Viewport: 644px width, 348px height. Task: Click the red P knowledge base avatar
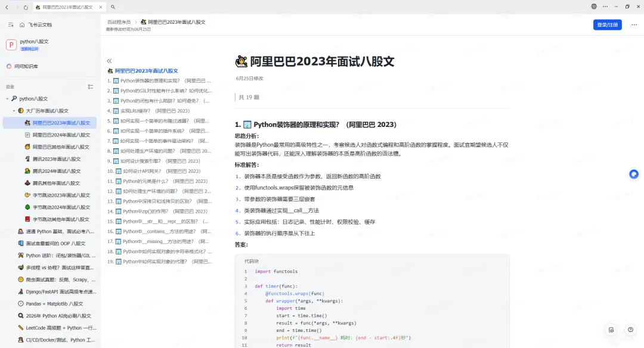[x=11, y=45]
